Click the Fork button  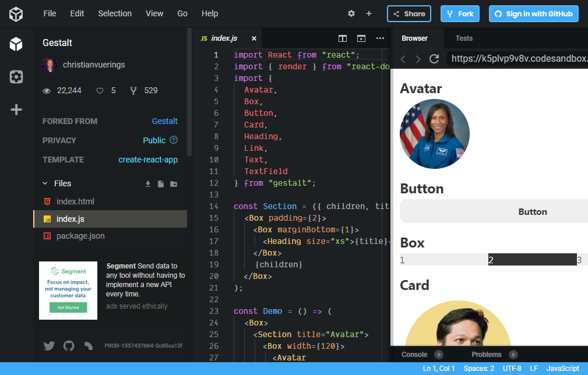460,14
